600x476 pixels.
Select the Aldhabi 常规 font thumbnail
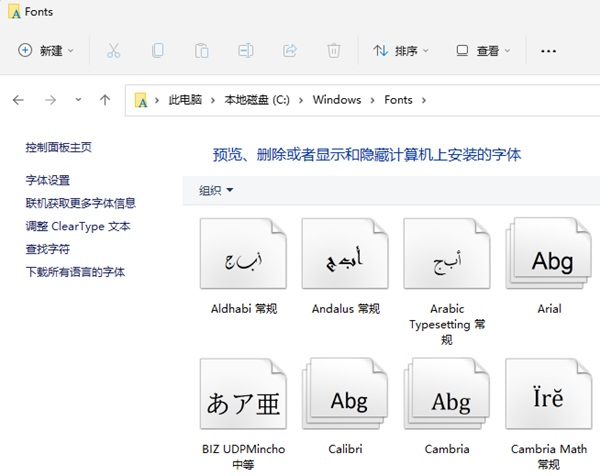(x=243, y=254)
